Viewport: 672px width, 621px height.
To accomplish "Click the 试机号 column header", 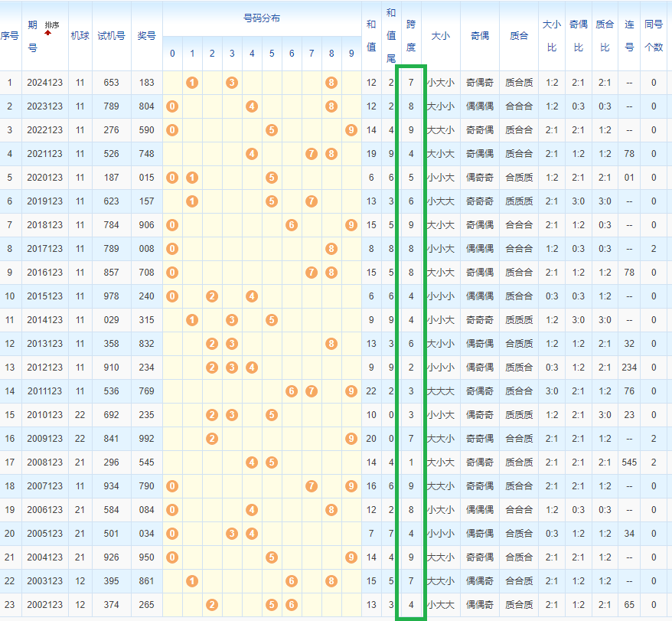I will tap(111, 36).
